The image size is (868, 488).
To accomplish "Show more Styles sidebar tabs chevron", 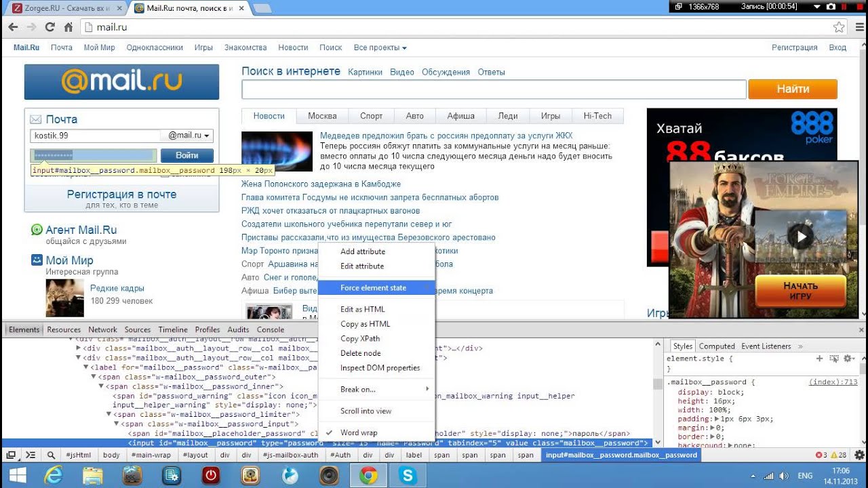I will point(801,346).
